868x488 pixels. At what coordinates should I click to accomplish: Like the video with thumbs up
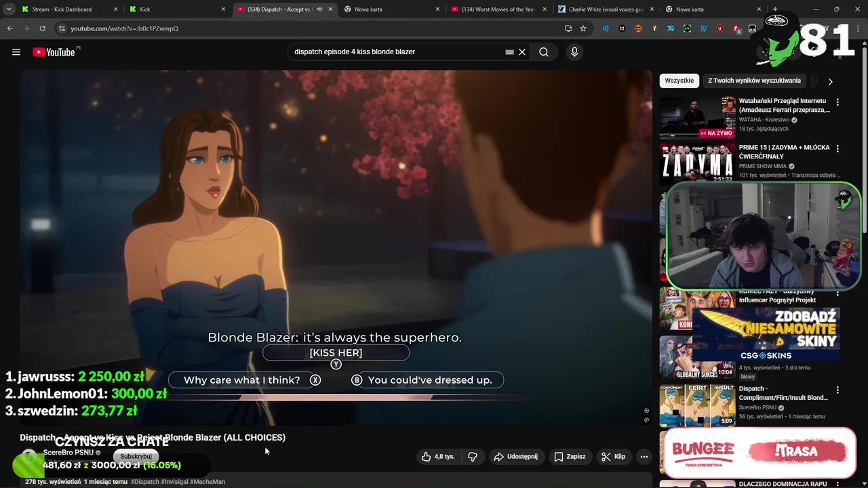[x=438, y=457]
